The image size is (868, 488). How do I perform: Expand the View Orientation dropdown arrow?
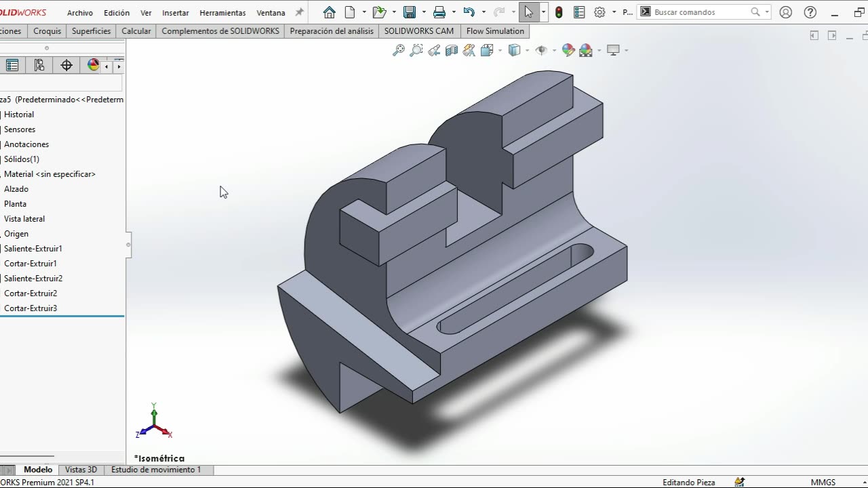click(500, 50)
